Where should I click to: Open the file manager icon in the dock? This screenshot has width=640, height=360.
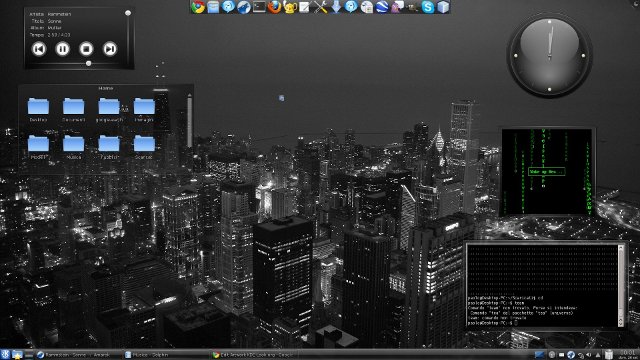(x=213, y=7)
